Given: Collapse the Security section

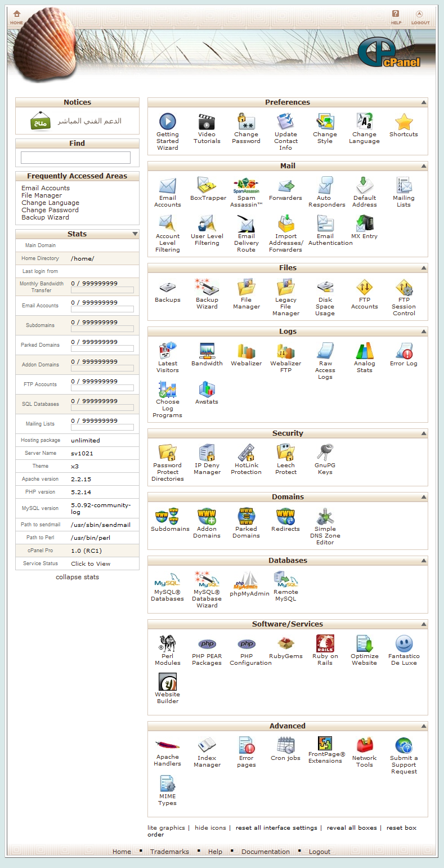Looking at the screenshot, I should pos(423,433).
